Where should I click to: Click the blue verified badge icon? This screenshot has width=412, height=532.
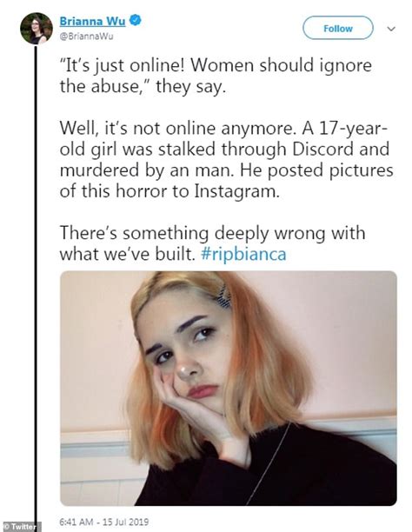point(136,20)
